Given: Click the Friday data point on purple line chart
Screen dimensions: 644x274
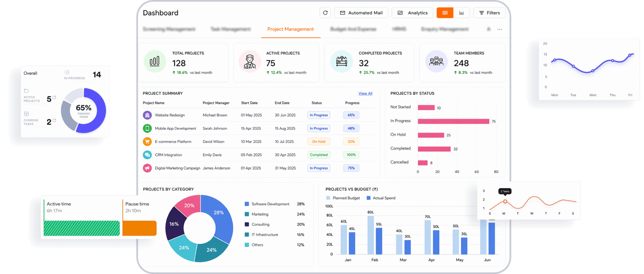Looking at the screenshot, I should tap(630, 55).
